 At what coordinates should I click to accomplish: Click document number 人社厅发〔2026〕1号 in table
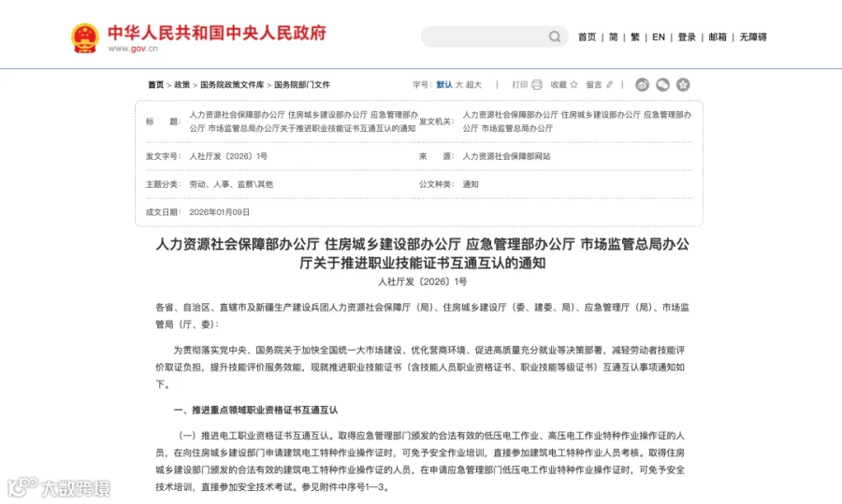point(228,156)
